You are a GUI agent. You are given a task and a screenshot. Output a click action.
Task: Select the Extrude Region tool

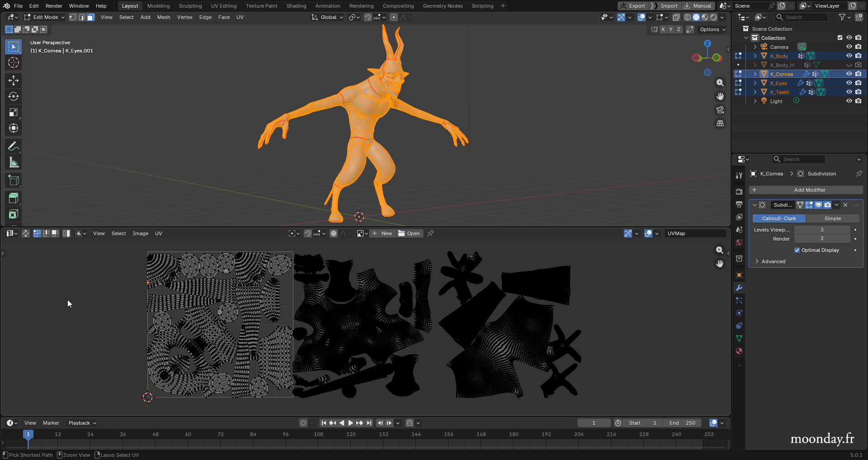(x=14, y=198)
